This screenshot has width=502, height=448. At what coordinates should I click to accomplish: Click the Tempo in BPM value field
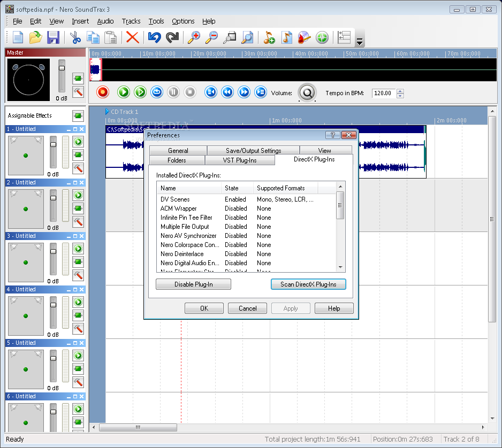(x=384, y=93)
